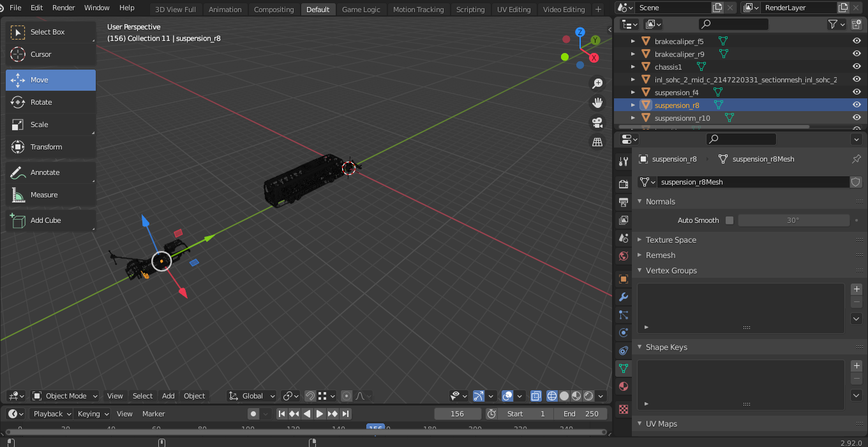Open the Particles properties tab
This screenshot has width=868, height=447.
pos(624,315)
